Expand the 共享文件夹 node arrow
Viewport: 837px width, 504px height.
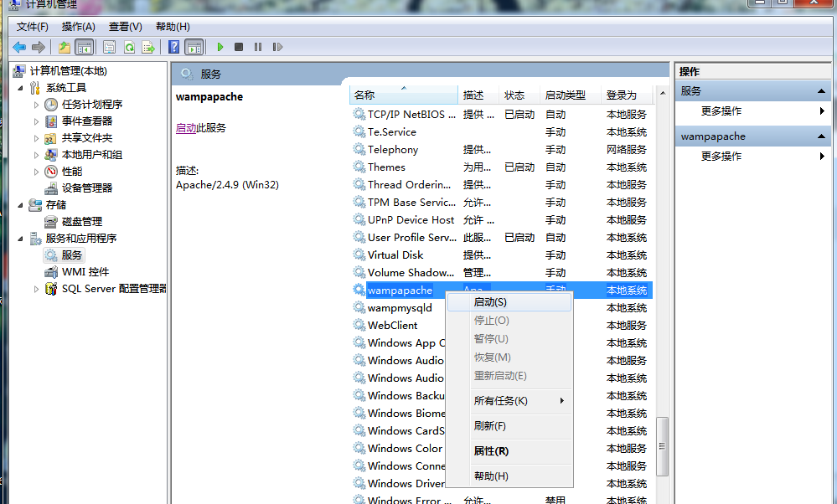click(x=36, y=139)
